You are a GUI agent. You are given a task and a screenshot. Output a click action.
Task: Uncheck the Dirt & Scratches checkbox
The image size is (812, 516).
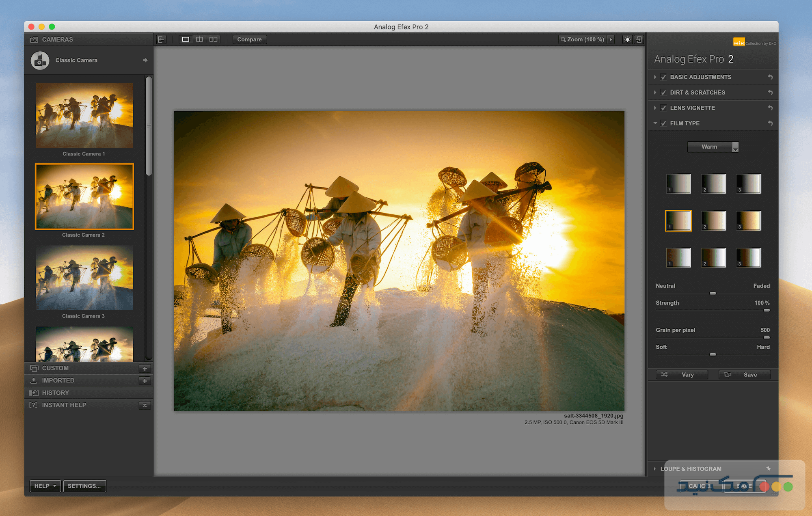[663, 93]
